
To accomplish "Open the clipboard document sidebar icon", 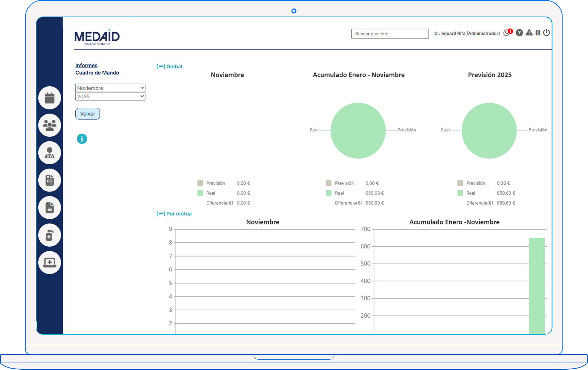I will click(50, 180).
